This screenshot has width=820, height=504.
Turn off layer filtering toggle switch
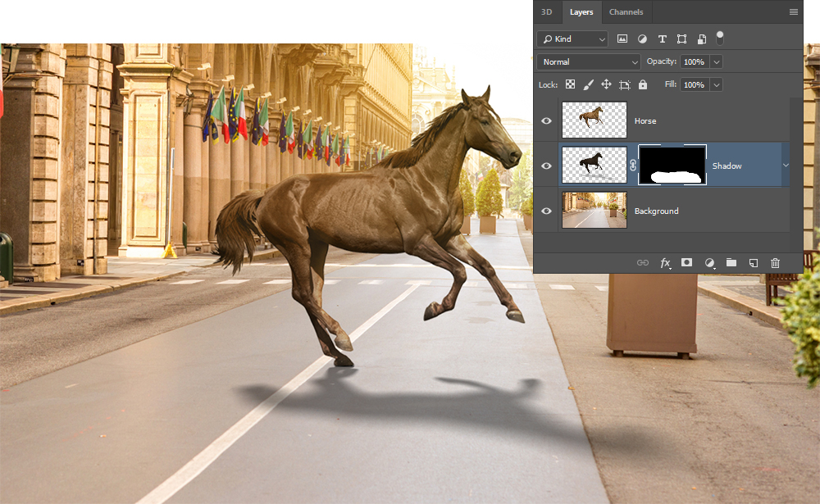(720, 38)
